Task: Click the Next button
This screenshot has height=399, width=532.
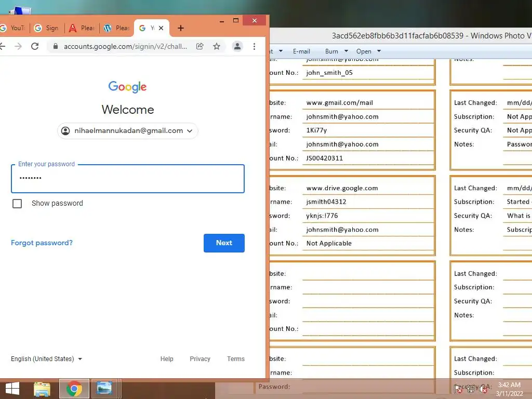Action: [x=224, y=243]
